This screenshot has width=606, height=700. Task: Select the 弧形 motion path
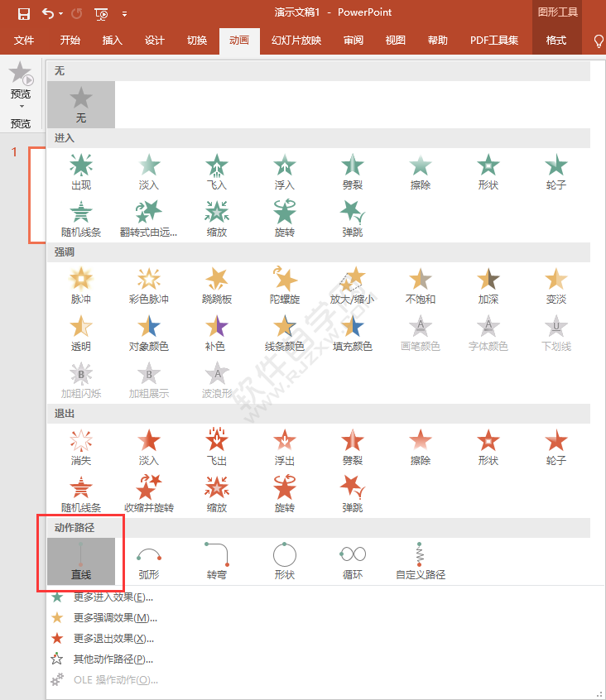(x=149, y=561)
